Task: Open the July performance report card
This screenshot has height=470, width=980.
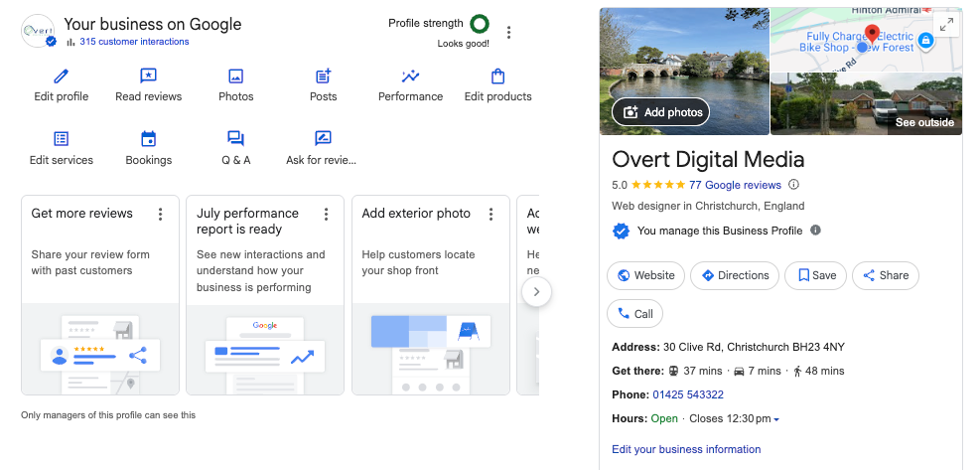Action: [265, 295]
